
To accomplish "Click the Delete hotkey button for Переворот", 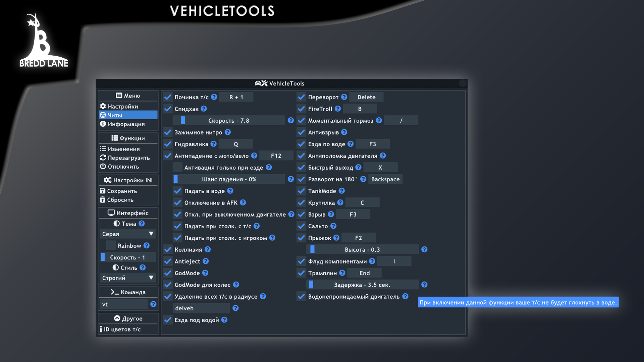I will pos(366,97).
